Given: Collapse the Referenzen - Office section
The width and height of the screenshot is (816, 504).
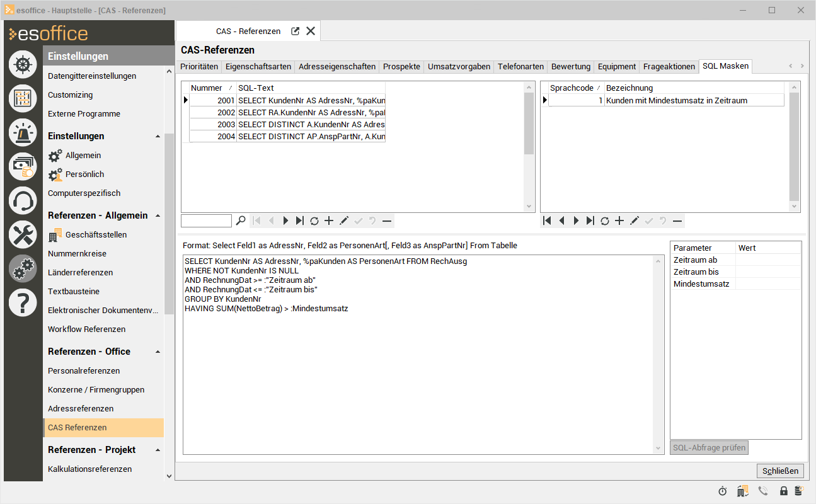Looking at the screenshot, I should 158,352.
